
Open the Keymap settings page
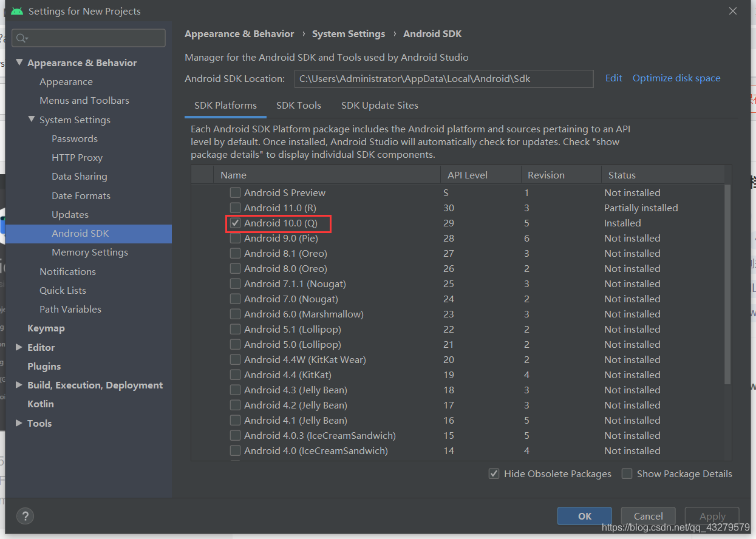[46, 328]
